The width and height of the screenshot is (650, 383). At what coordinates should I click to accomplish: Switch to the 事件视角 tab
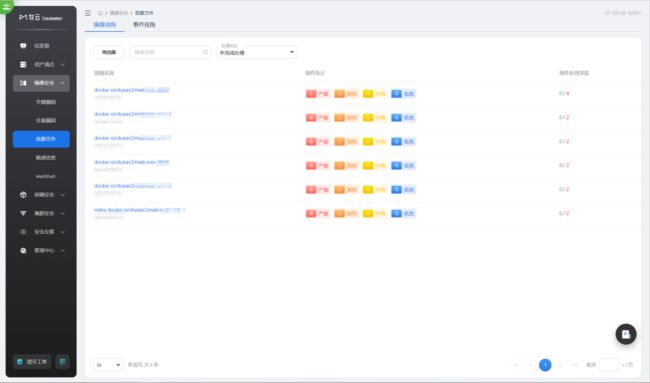(144, 25)
